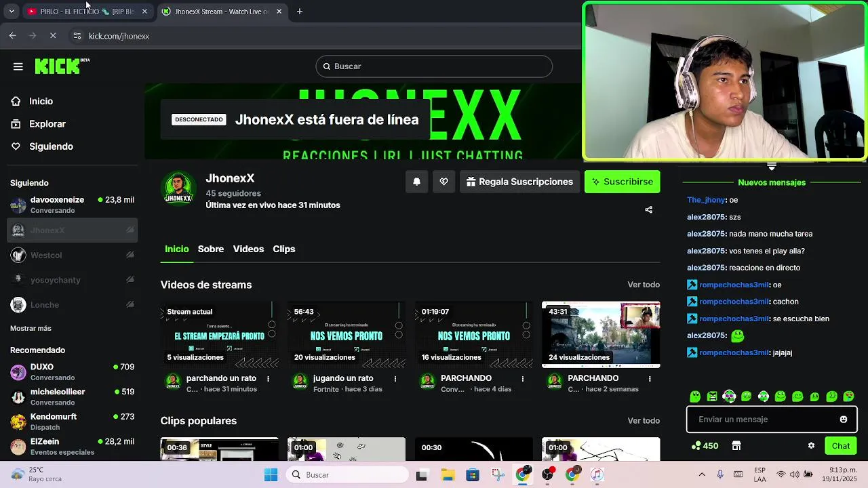This screenshot has height=488, width=868.
Task: Switch to the PIRLO - EL FICTICIO browser tab
Action: (x=87, y=12)
